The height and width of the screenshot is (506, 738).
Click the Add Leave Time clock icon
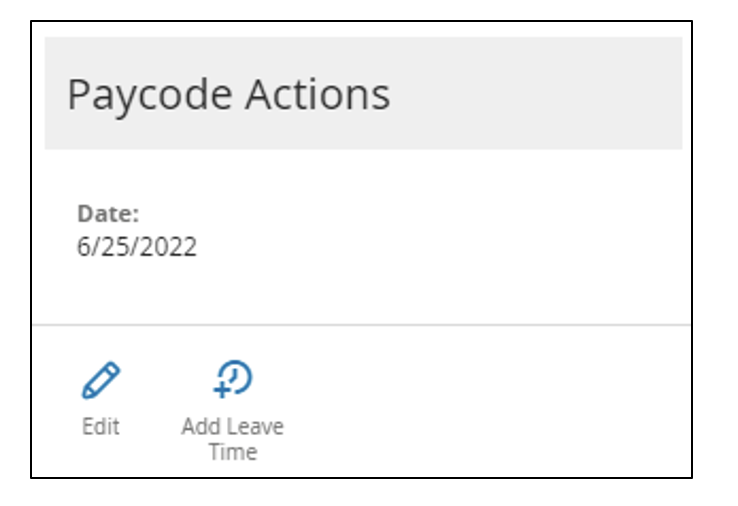(233, 380)
